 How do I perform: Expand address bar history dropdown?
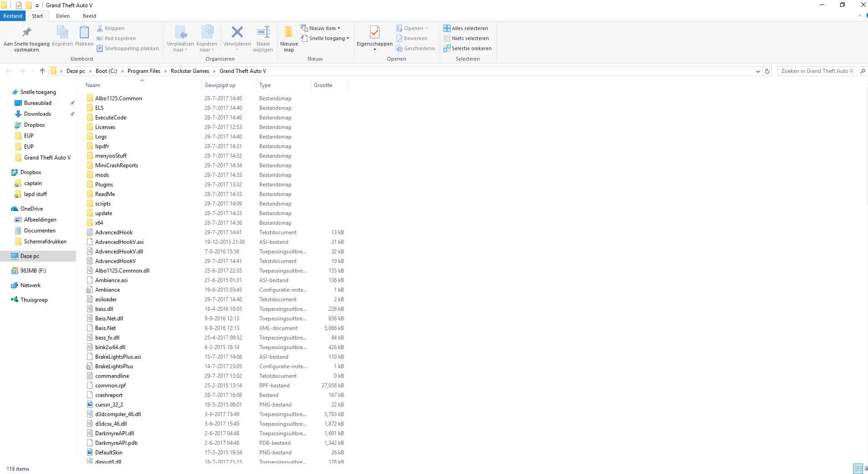758,71
